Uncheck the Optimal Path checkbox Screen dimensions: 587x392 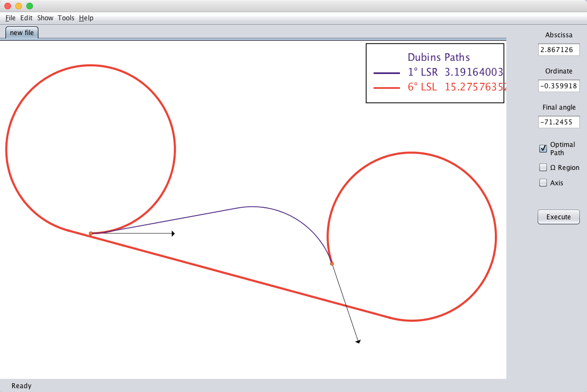point(543,149)
